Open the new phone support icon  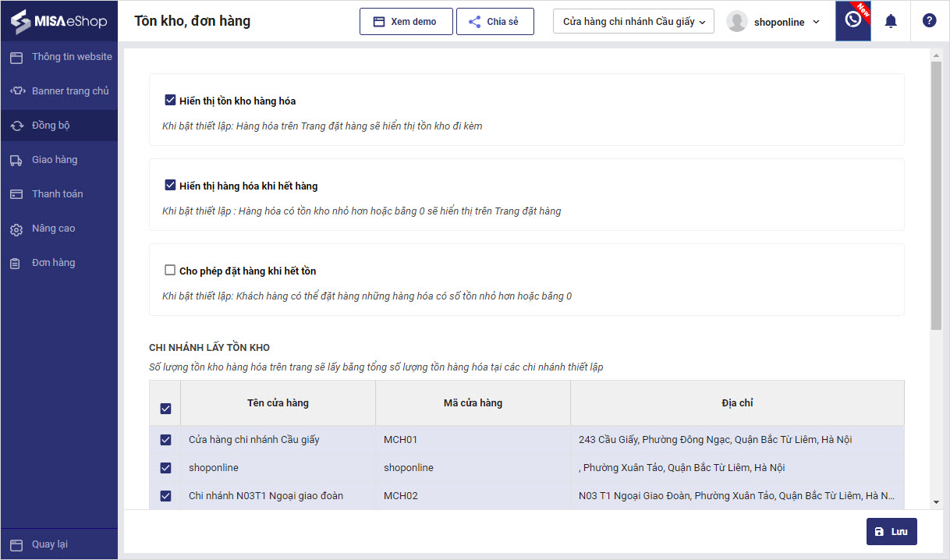853,20
